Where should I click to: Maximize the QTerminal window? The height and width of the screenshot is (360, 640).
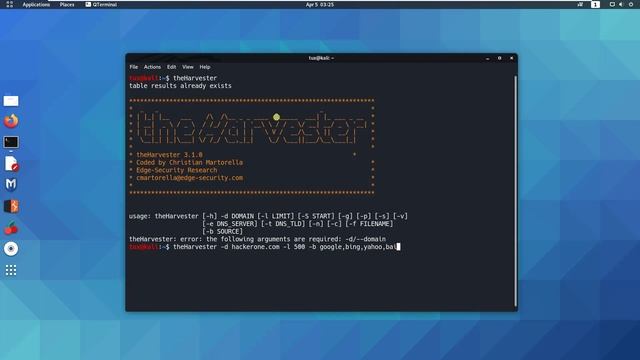pyautogui.click(x=500, y=58)
